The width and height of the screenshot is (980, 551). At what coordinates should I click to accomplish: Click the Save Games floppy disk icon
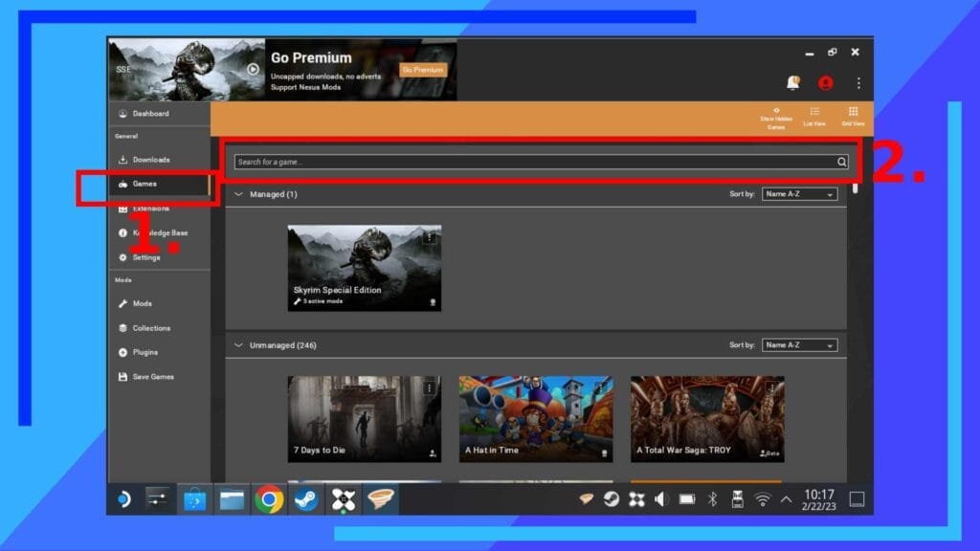tap(122, 377)
